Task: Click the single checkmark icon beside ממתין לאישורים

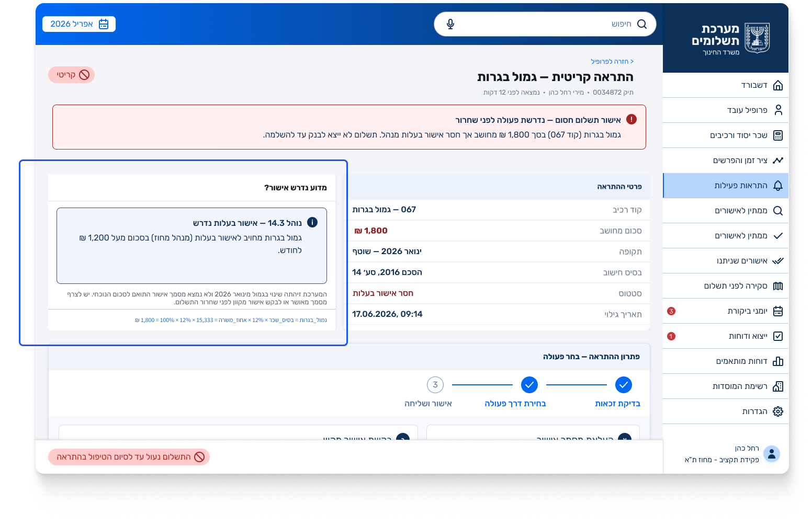Action: tap(778, 236)
